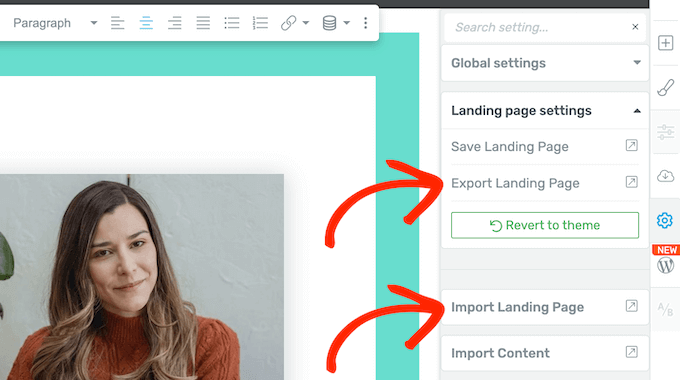Open dynamic text dropdown arrow
Viewport: 680px width, 380px height.
pos(347,23)
